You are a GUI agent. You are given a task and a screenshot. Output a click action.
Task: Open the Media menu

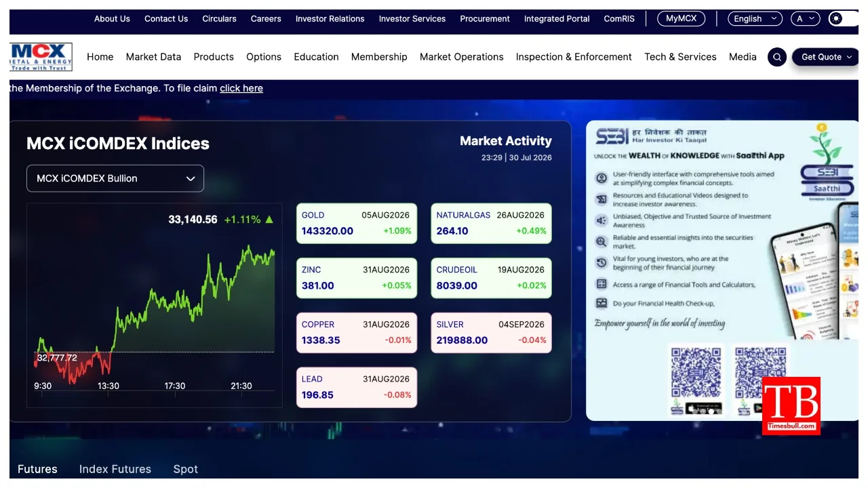pos(743,57)
